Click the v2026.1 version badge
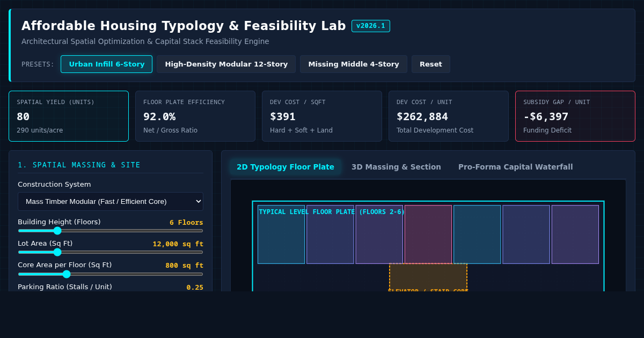The width and height of the screenshot is (644, 338). (371, 26)
